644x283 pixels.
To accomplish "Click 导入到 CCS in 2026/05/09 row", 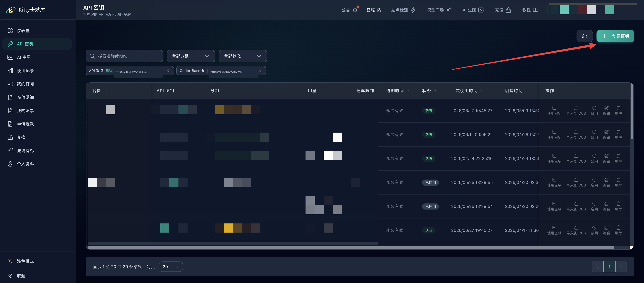I will coord(576,110).
